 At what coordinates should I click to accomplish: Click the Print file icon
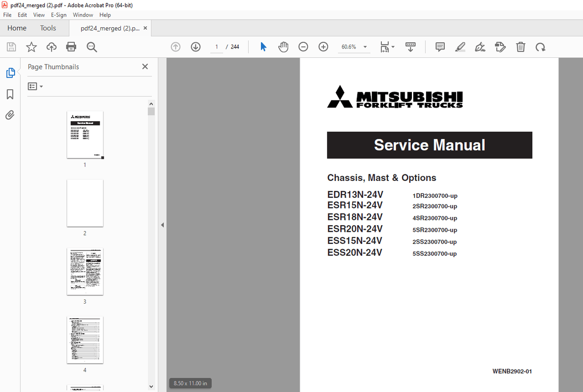[71, 47]
